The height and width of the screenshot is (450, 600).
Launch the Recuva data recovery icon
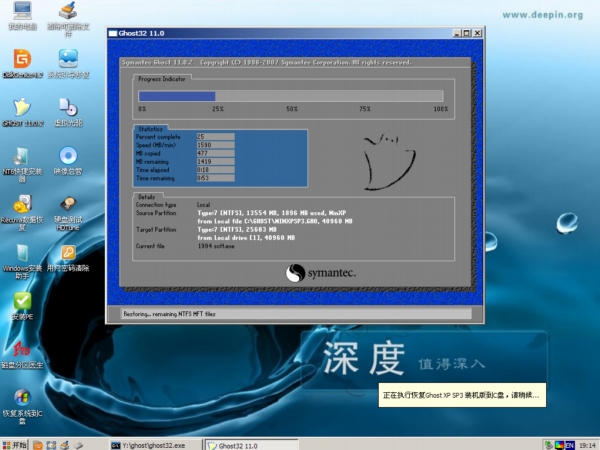22,213
